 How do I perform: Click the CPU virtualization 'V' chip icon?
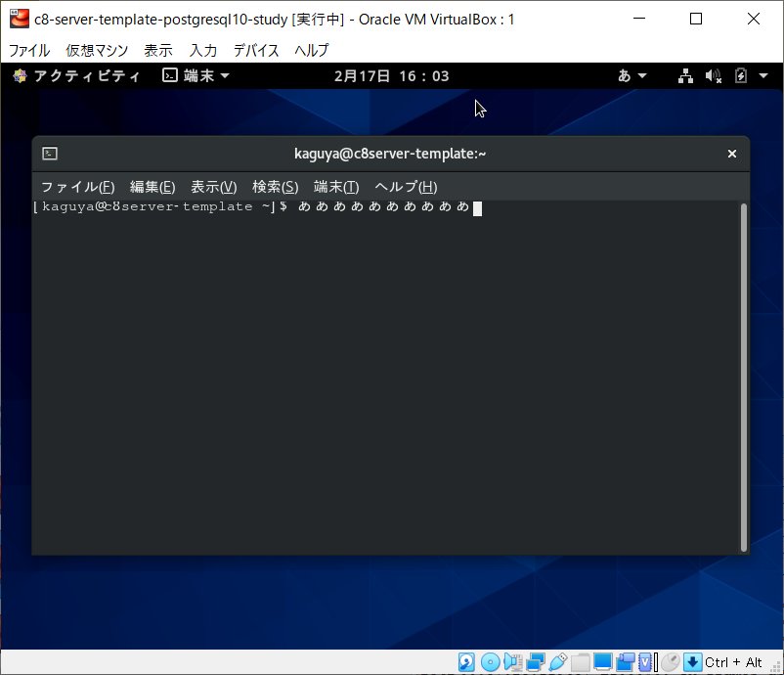tap(645, 662)
